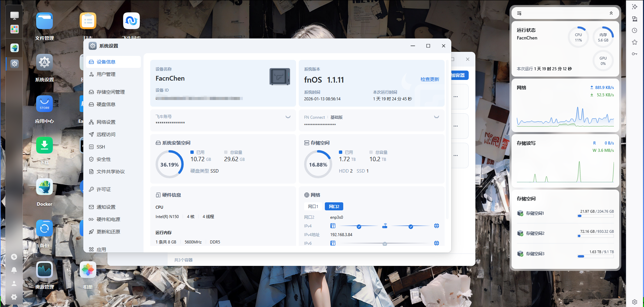Open the 相册 photos app icon

click(x=88, y=270)
